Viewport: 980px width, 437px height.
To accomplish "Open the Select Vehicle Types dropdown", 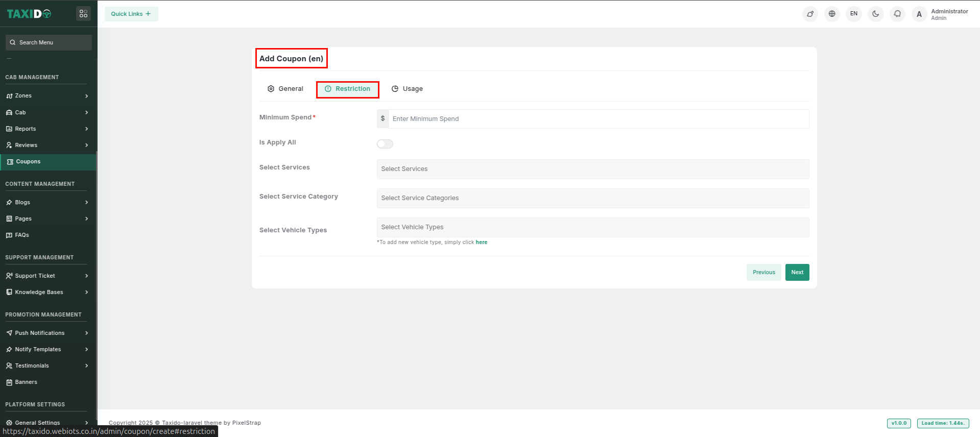I will pos(592,227).
